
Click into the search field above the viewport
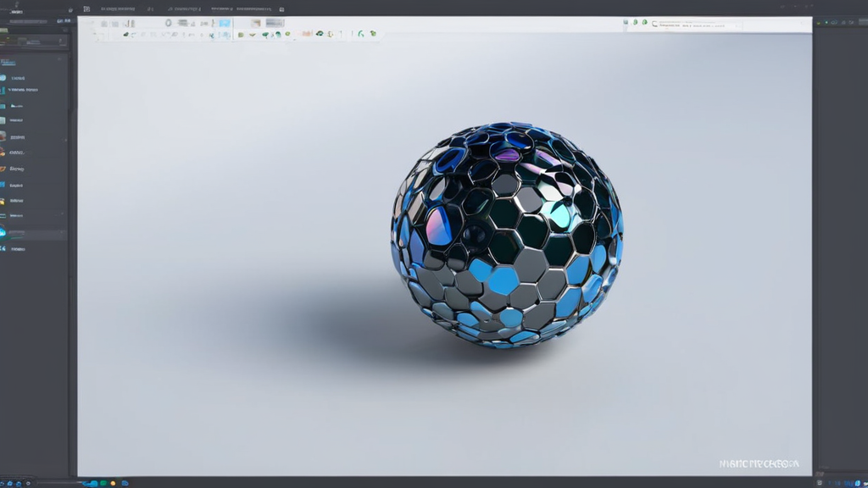pyautogui.click(x=697, y=25)
